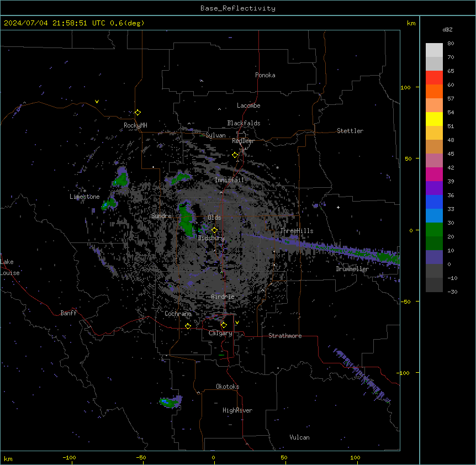Pick the yellow 51-54 dBZ legend swatch
Image resolution: width=476 pixels, height=465 pixels.
pos(434,119)
